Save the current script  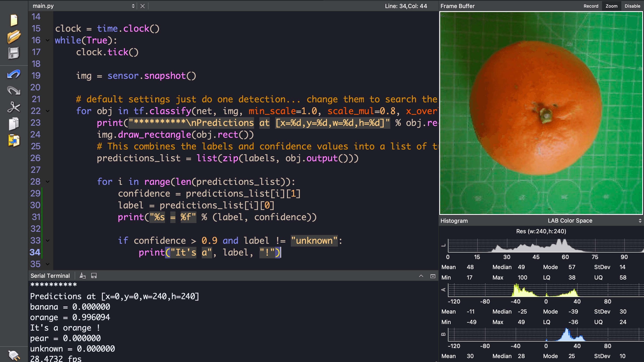pos(14,52)
